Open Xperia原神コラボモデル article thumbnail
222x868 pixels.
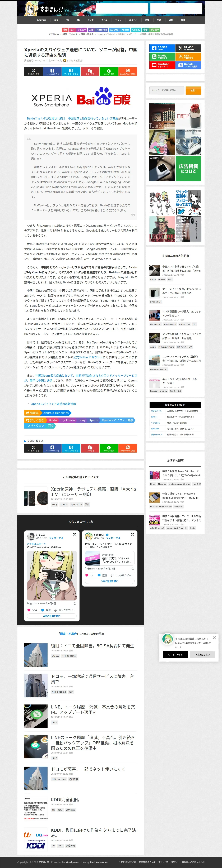[x=36, y=498]
